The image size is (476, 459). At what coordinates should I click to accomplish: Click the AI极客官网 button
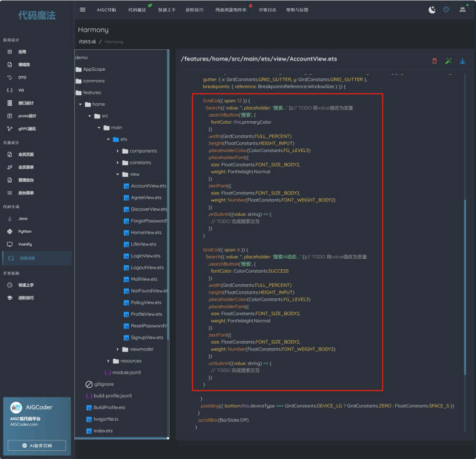click(x=37, y=446)
